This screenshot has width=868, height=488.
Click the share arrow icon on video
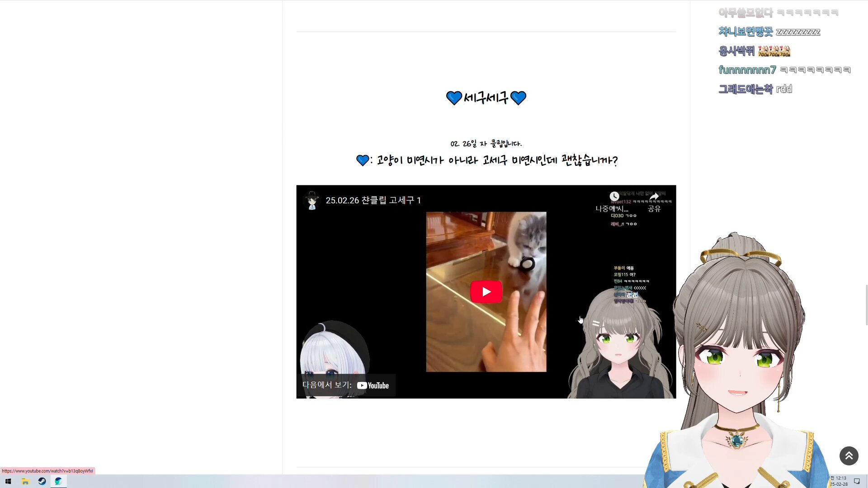click(x=654, y=197)
